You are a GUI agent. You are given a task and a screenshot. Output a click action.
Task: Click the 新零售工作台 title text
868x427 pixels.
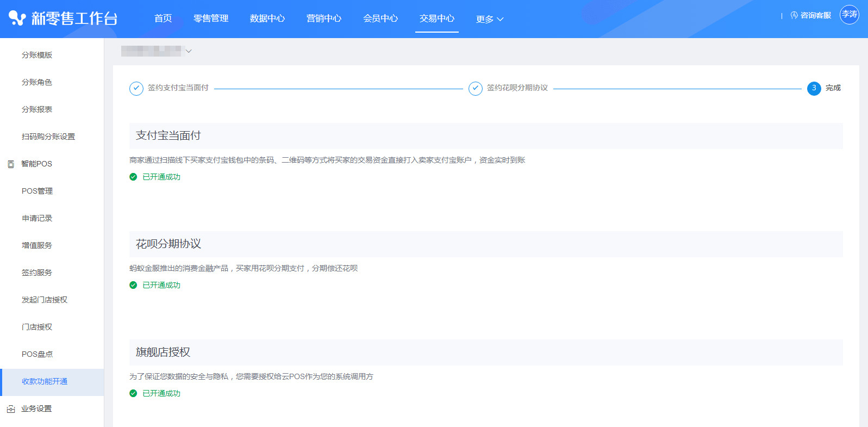(x=74, y=18)
